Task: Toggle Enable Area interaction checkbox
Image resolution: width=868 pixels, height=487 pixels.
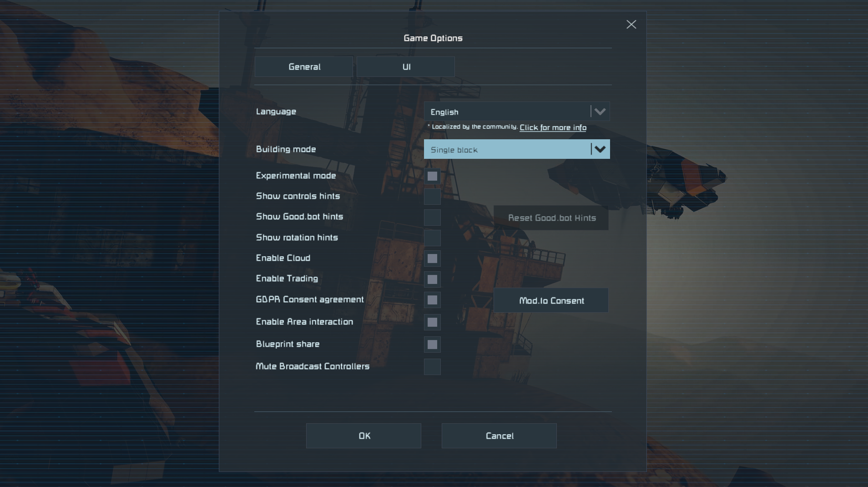Action: (x=432, y=322)
